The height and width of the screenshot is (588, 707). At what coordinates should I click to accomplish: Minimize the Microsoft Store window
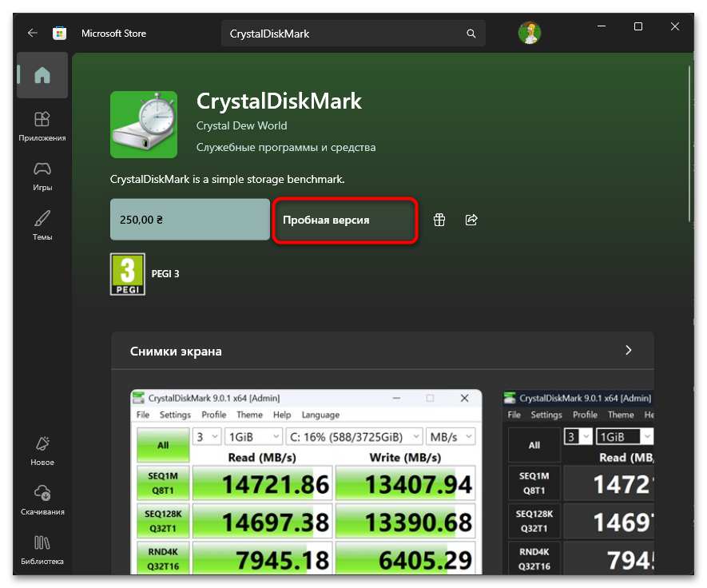pyautogui.click(x=602, y=26)
